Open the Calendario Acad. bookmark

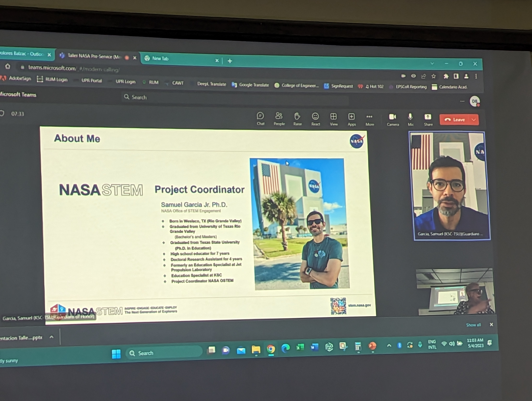[x=449, y=87]
